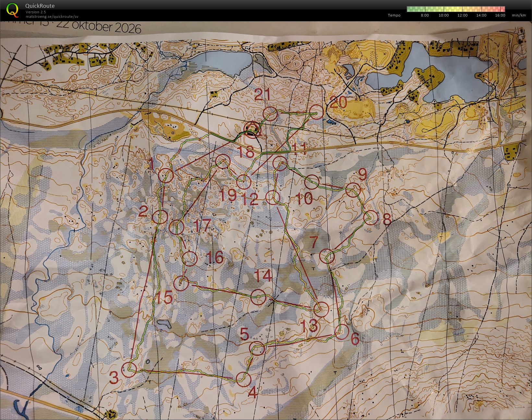This screenshot has height=420, width=532.
Task: Click the "16:00" tempo value
Action: (500, 15)
